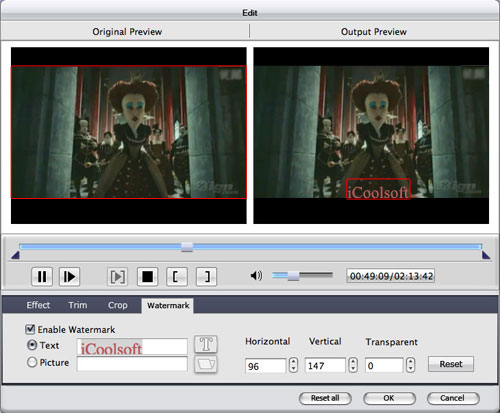Decrease Horizontal value with down arrow
The image size is (500, 413).
tap(293, 369)
